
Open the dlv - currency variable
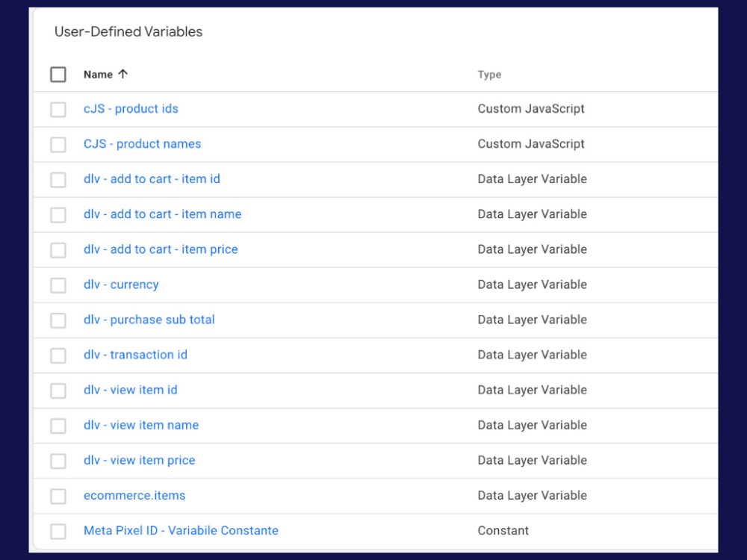[x=121, y=284]
